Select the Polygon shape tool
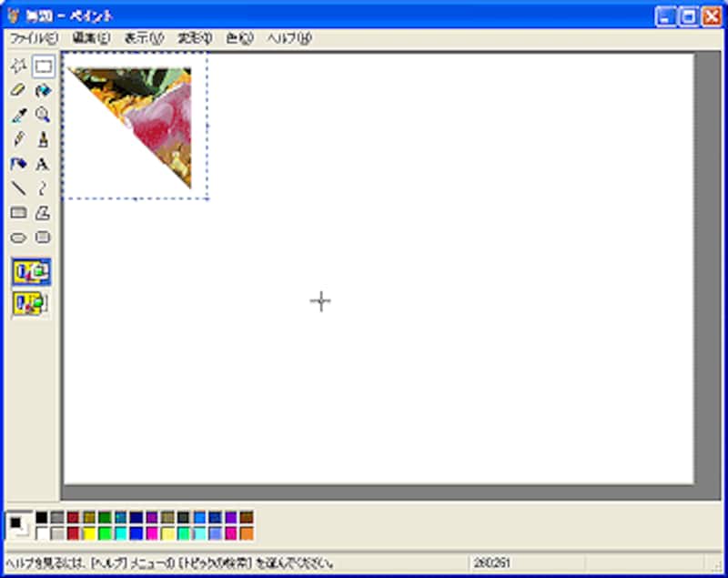Screen dimensions: 728x578 (x=43, y=213)
